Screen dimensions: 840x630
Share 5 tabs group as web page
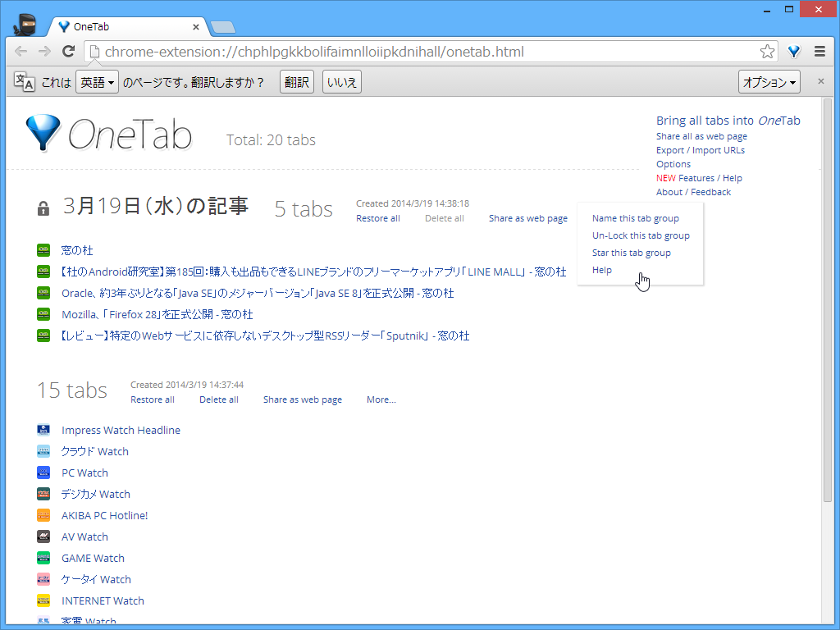(x=527, y=218)
